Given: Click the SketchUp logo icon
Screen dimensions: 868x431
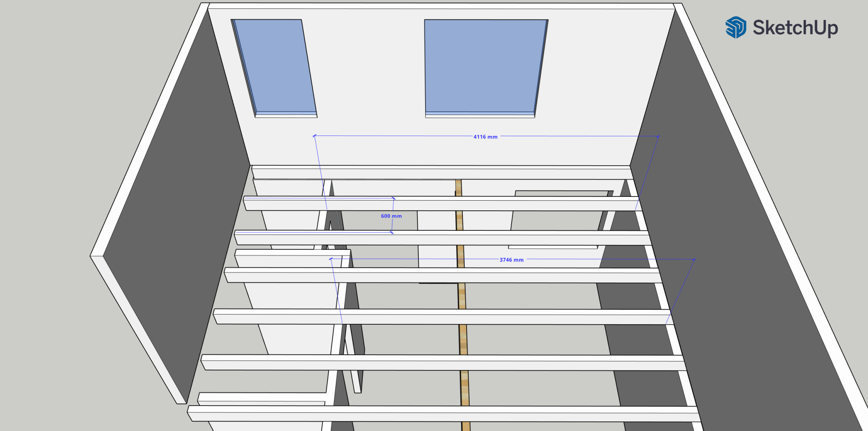Looking at the screenshot, I should (735, 28).
